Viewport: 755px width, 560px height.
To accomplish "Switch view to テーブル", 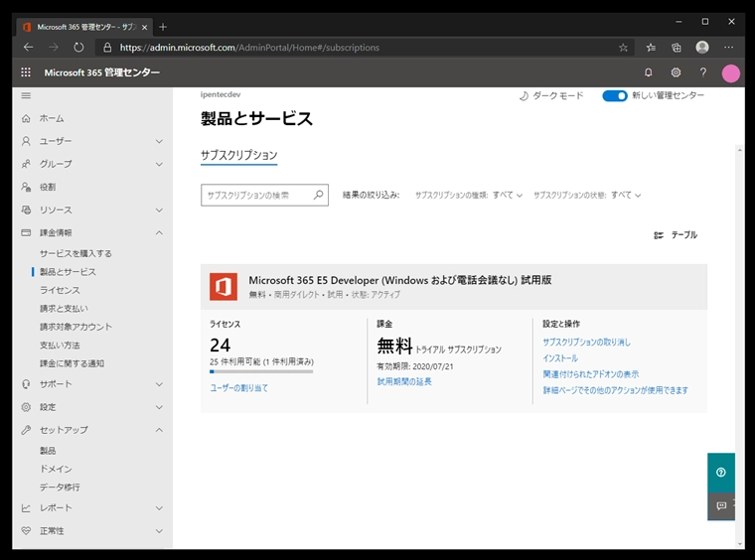I will coord(676,234).
